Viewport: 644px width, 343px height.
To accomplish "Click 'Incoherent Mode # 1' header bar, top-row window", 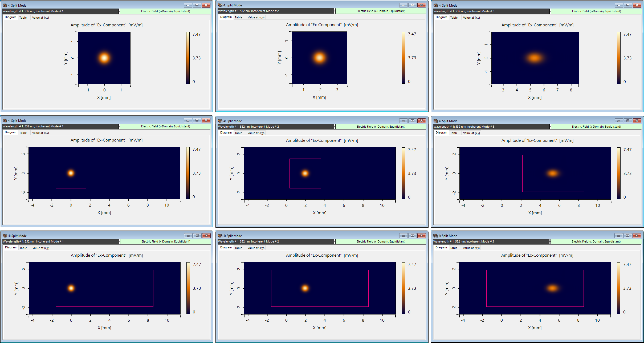I will [60, 11].
